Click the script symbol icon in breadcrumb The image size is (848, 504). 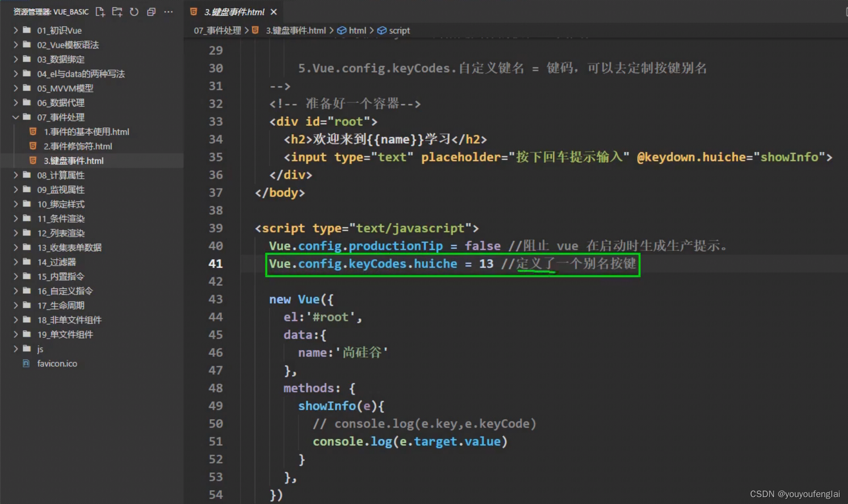tap(382, 31)
